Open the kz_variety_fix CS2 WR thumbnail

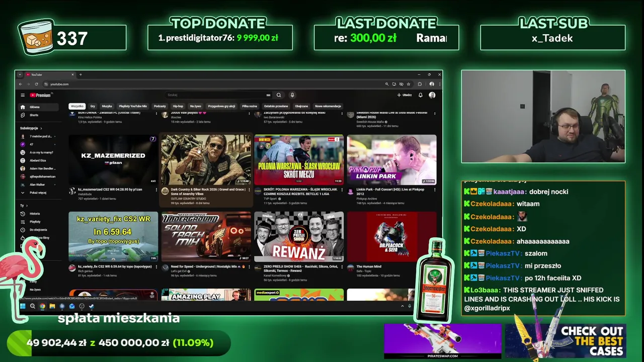point(113,236)
